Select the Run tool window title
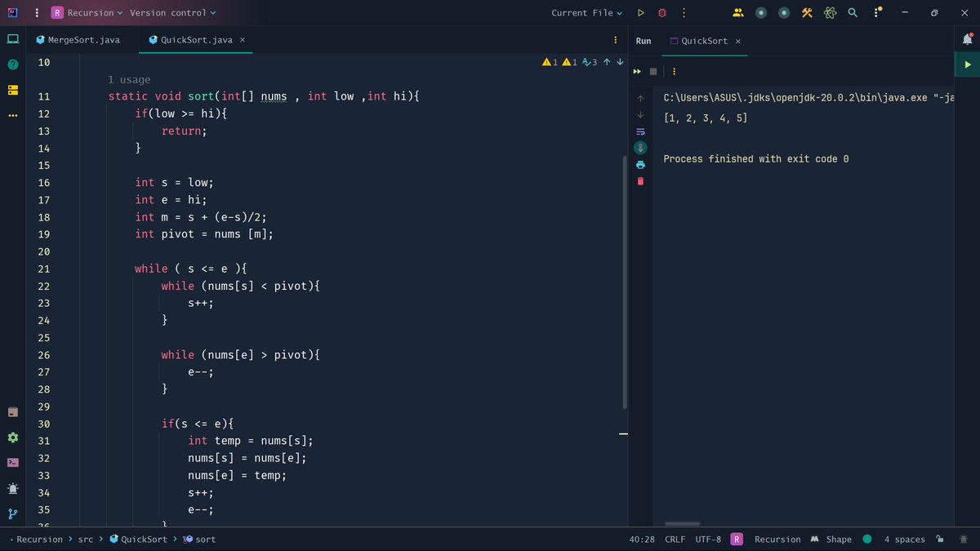 point(644,41)
